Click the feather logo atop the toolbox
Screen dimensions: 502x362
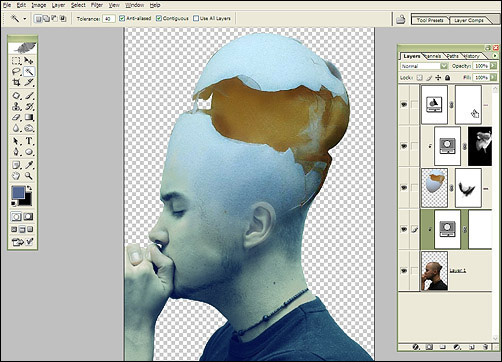tap(23, 47)
